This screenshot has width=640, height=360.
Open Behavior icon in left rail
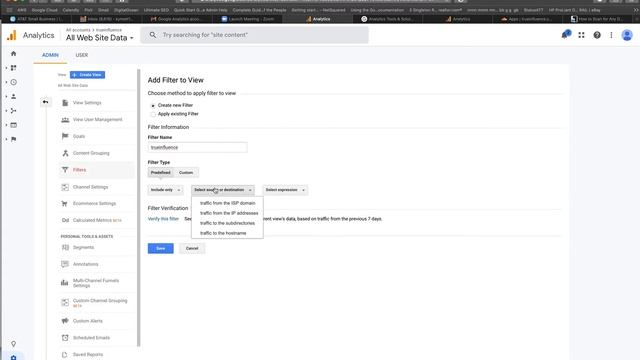pos(13,125)
